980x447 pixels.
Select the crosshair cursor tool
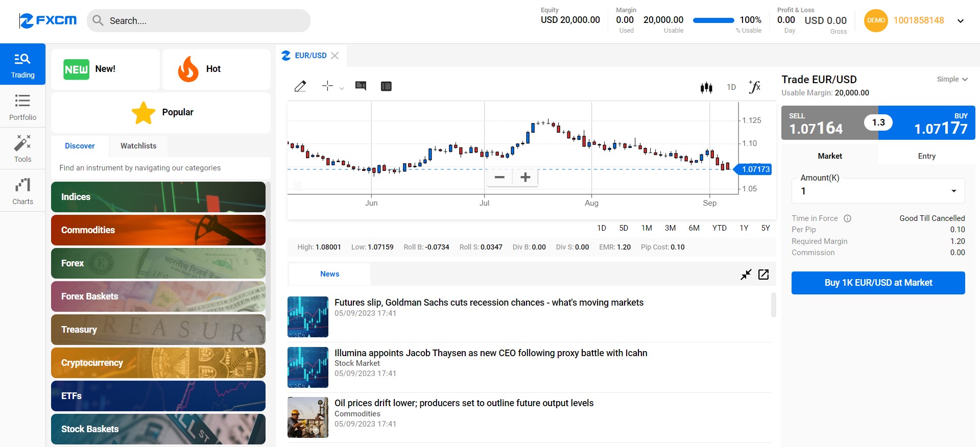click(x=328, y=86)
